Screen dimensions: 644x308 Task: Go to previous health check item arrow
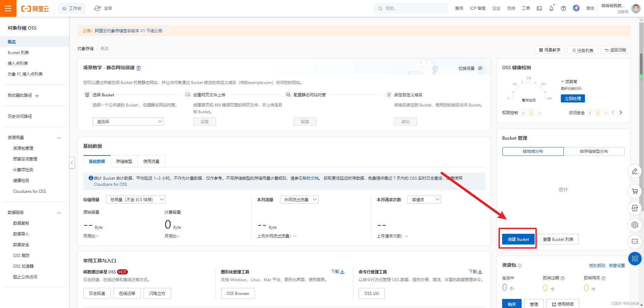tap(613, 113)
